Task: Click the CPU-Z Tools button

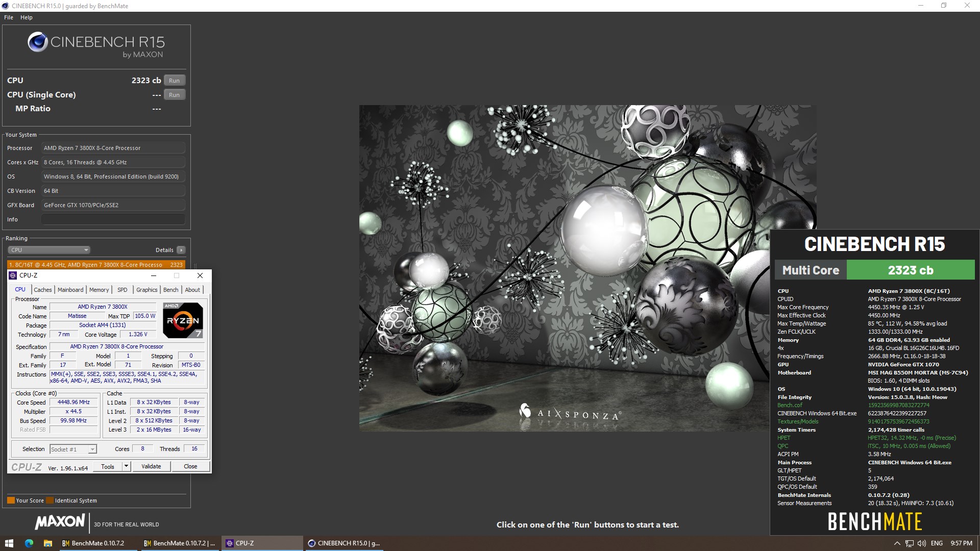Action: click(108, 467)
